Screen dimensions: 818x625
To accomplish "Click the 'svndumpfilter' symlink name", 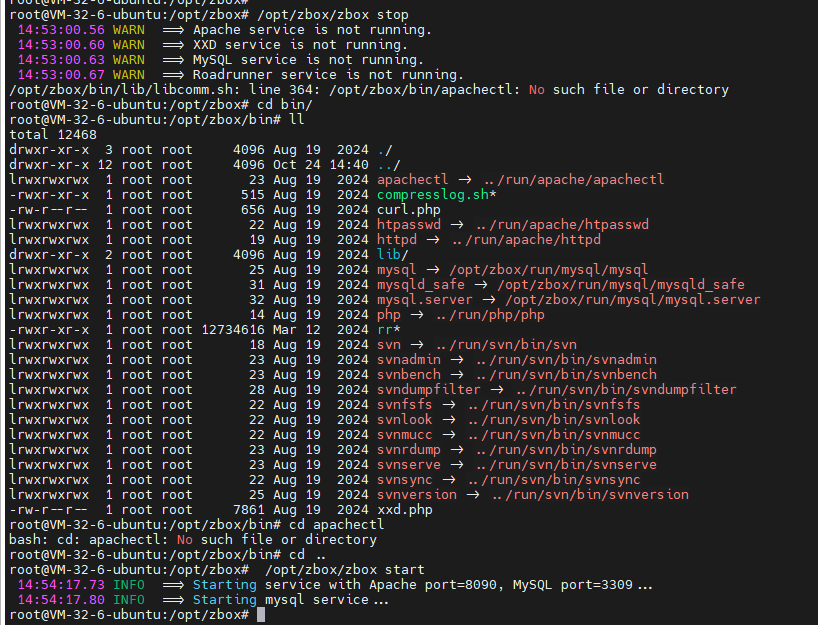I will pyautogui.click(x=429, y=390).
